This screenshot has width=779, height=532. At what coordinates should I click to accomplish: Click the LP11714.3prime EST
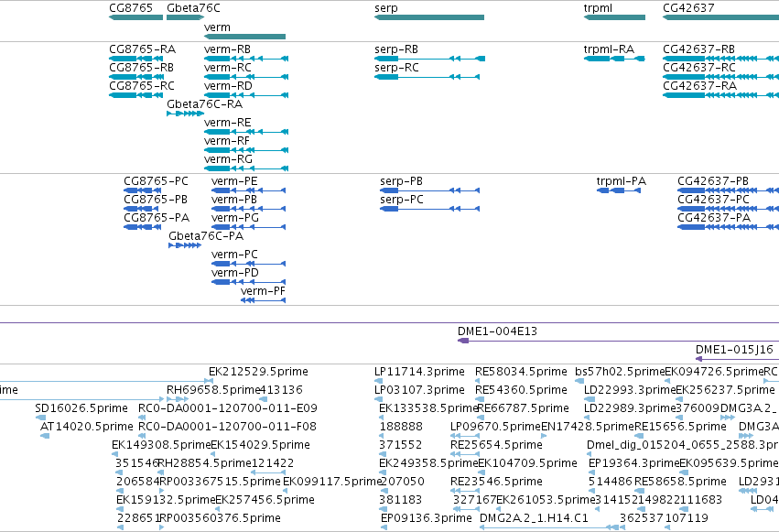(379, 381)
